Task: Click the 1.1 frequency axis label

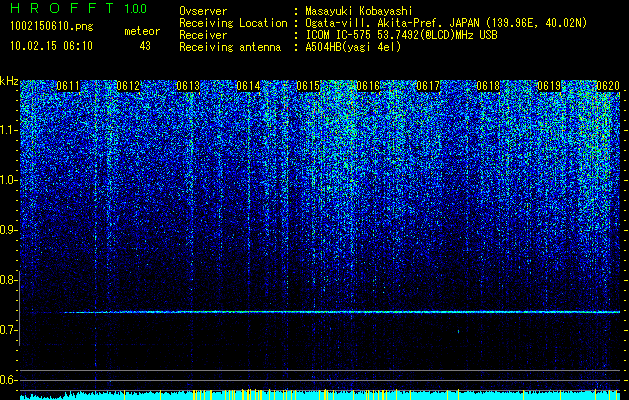Action: [x=8, y=130]
